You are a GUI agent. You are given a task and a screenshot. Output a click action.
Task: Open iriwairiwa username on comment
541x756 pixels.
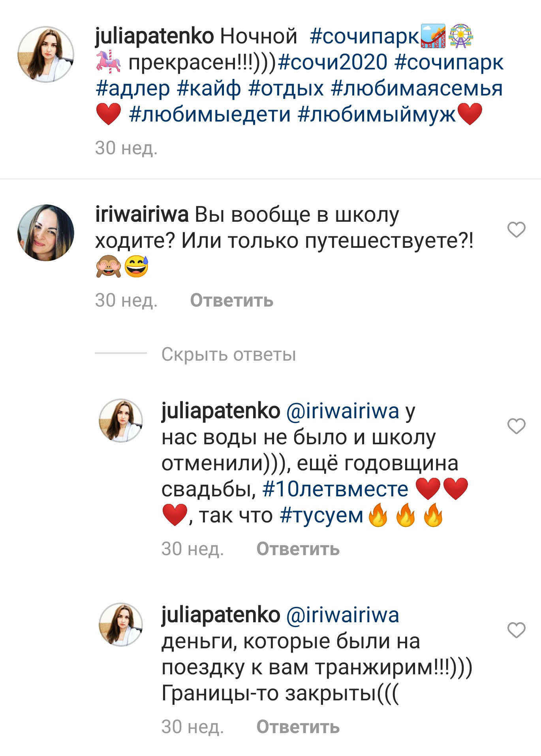coord(142,215)
